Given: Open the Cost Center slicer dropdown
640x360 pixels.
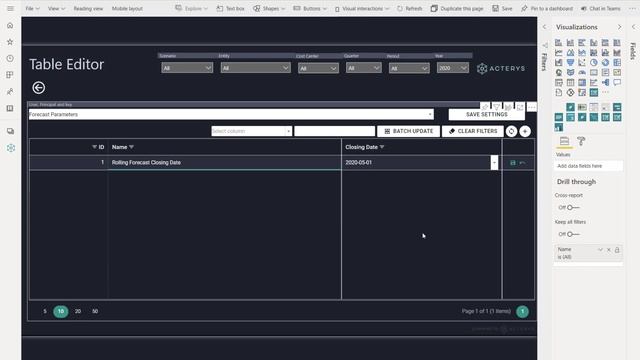Looking at the screenshot, I should pyautogui.click(x=318, y=68).
